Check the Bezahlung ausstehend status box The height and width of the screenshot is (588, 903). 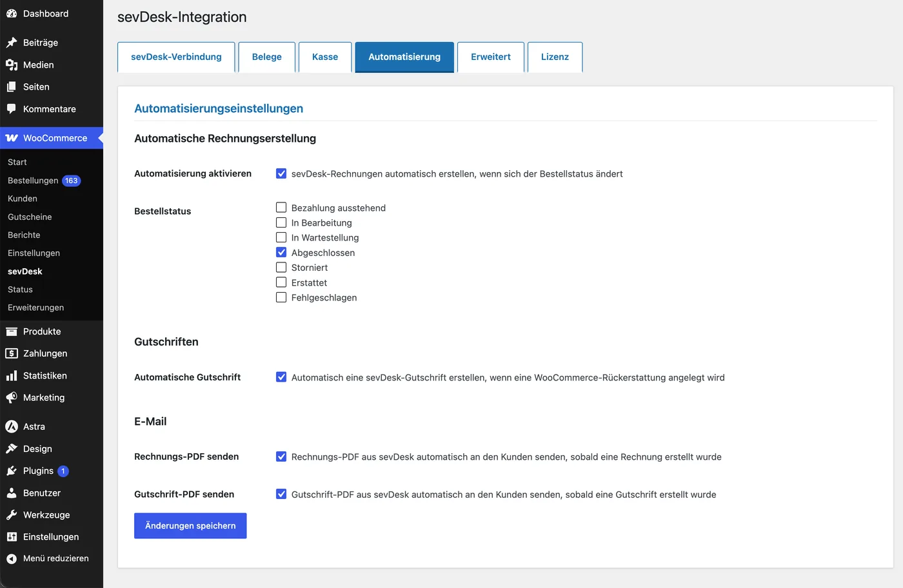[281, 208]
